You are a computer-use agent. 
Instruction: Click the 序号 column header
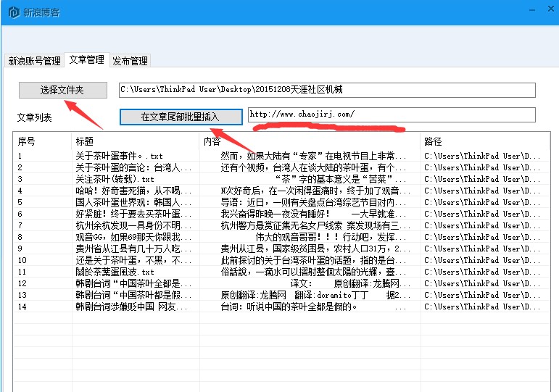[x=43, y=141]
